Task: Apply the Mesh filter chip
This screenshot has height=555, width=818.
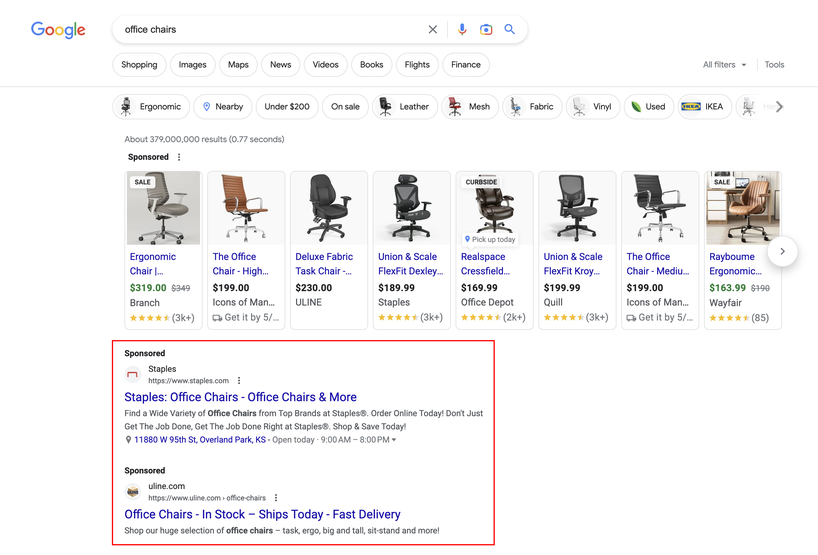Action: [470, 106]
